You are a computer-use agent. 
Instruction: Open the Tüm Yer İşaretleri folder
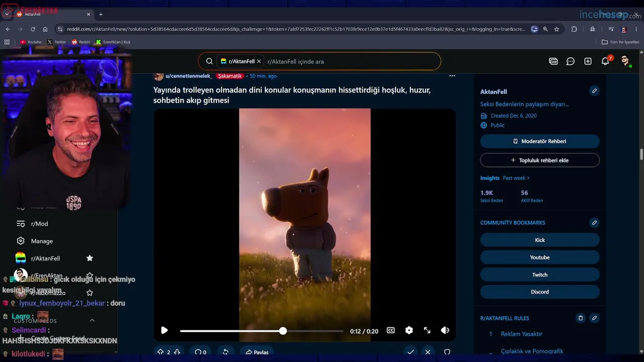click(x=620, y=42)
